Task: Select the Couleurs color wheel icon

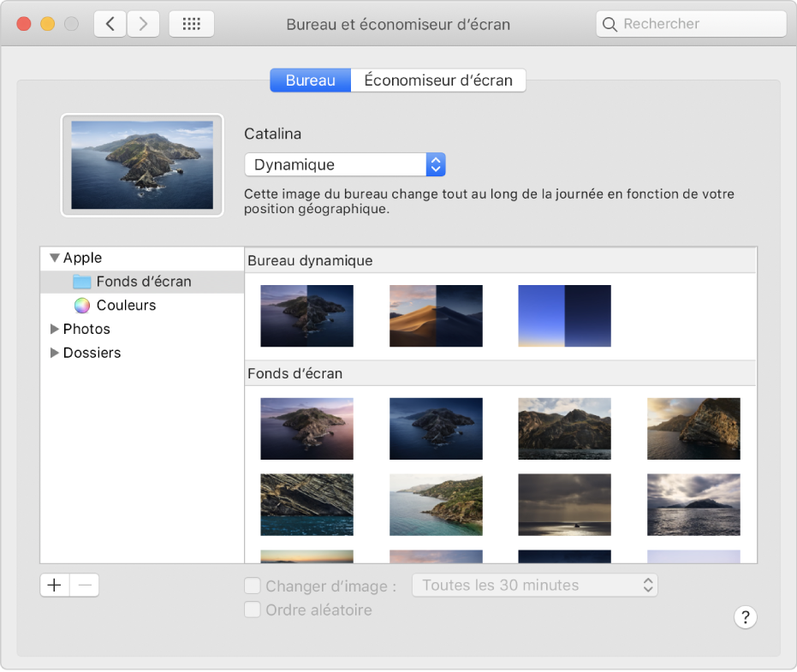Action: point(82,306)
